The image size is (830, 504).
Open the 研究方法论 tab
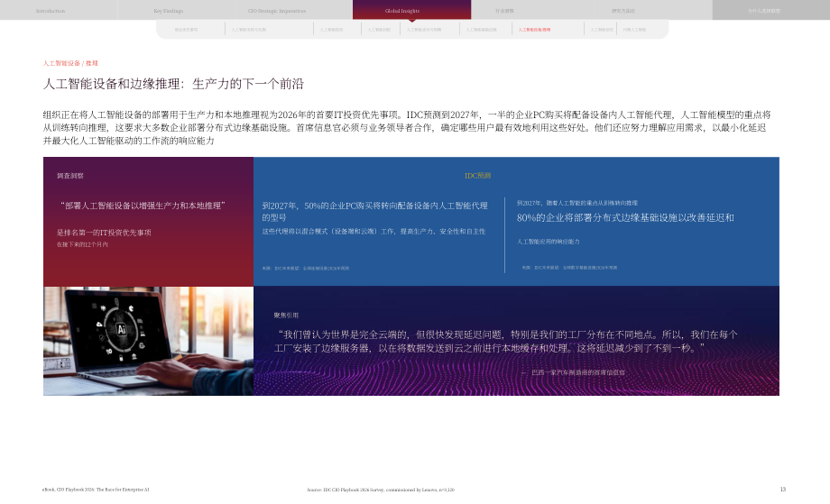point(623,11)
